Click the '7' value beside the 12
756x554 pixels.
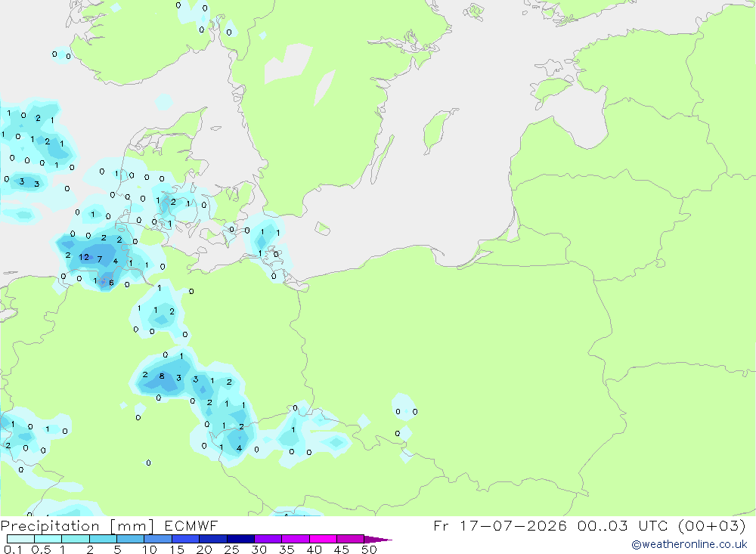[x=100, y=259]
